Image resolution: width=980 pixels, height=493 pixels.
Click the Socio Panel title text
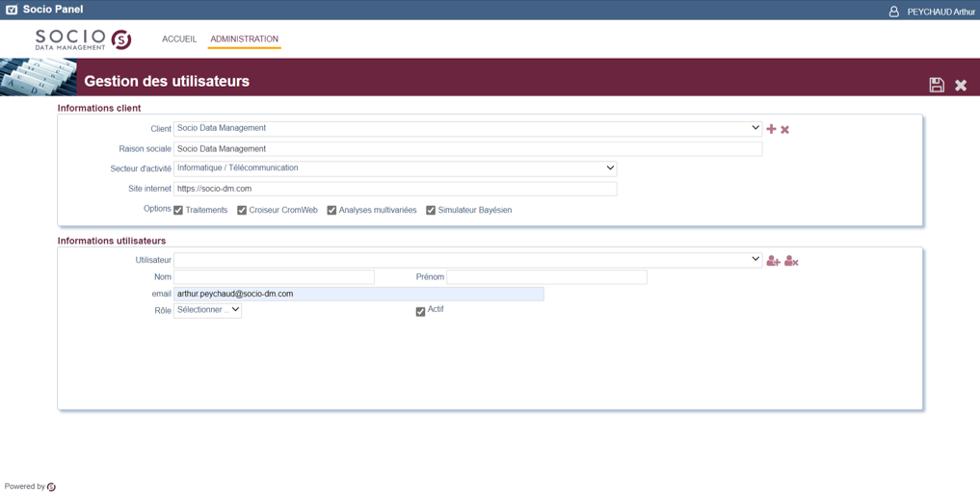[x=53, y=10]
